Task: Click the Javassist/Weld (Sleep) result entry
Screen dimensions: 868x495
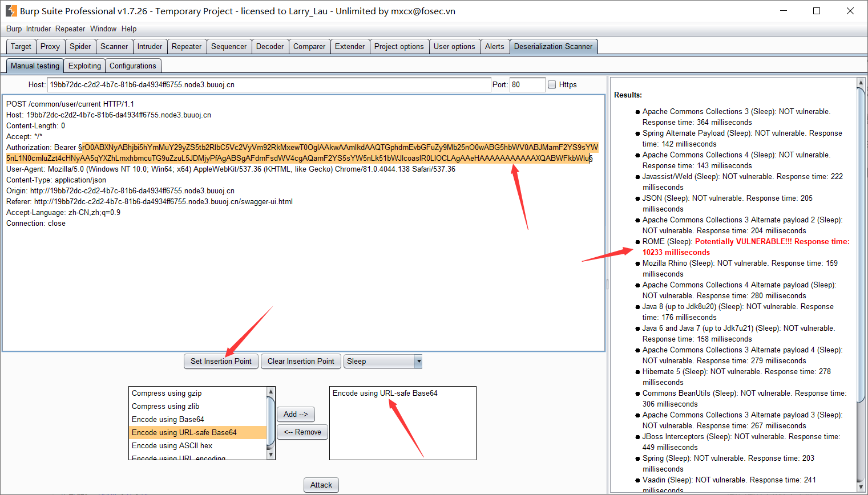Action: (x=742, y=182)
